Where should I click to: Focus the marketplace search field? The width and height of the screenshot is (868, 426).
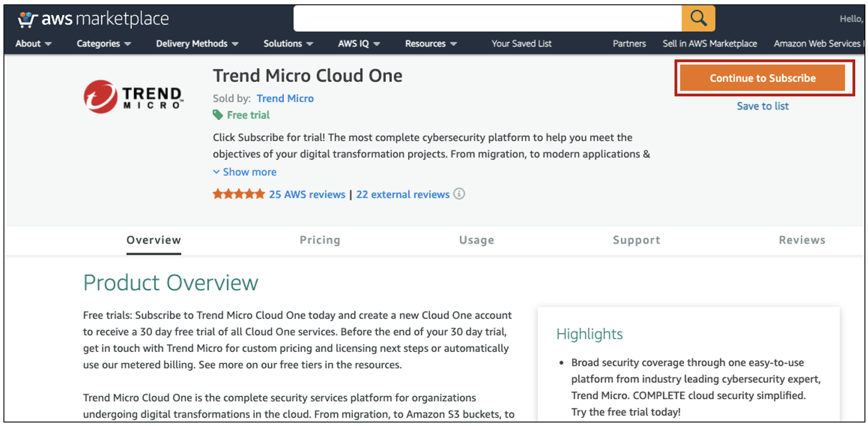click(487, 18)
